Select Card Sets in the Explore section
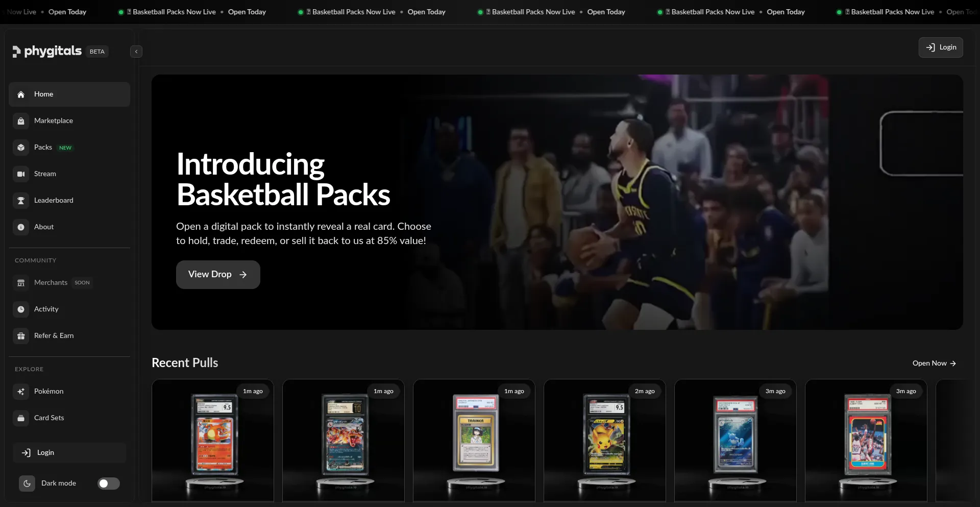This screenshot has width=980, height=507. 49,418
